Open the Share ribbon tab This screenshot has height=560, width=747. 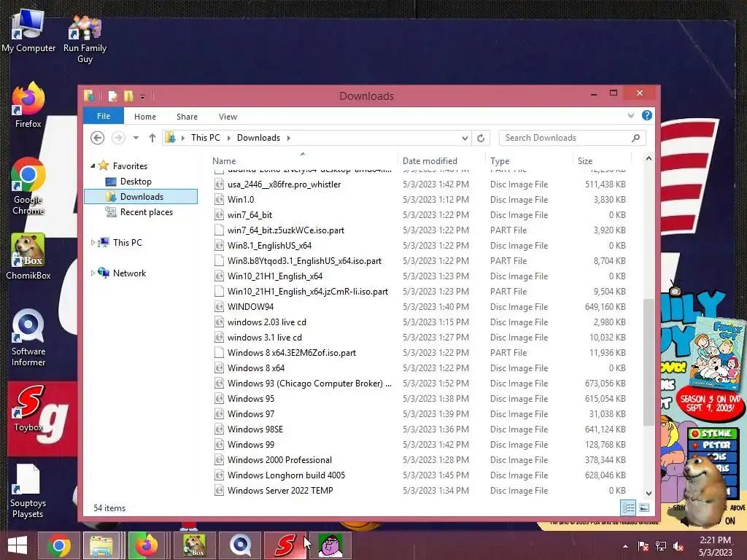coord(187,117)
